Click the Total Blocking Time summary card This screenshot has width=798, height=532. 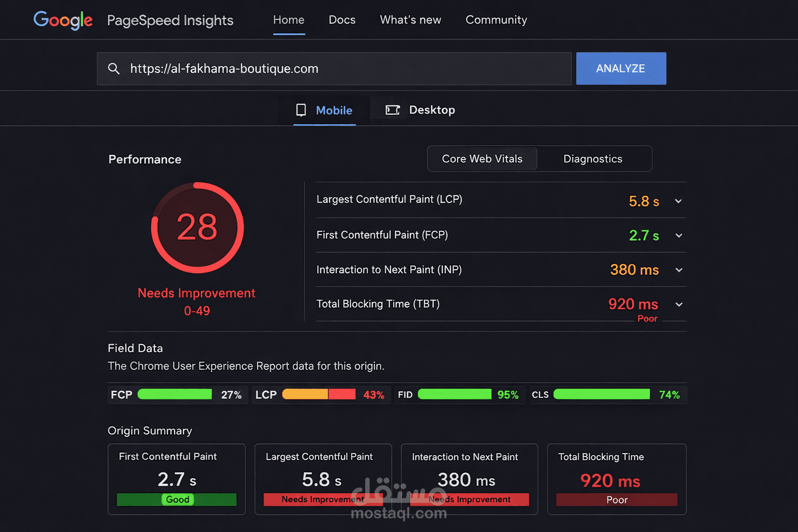tap(617, 479)
